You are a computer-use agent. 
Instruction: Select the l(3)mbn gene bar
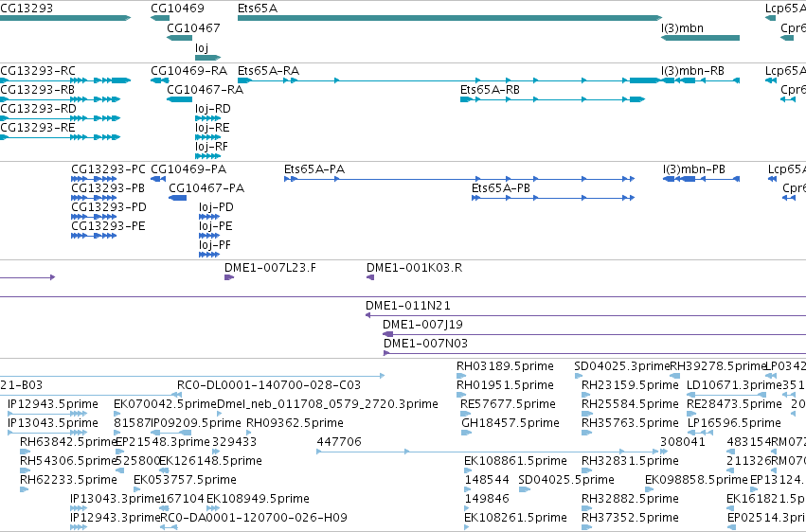[700, 38]
